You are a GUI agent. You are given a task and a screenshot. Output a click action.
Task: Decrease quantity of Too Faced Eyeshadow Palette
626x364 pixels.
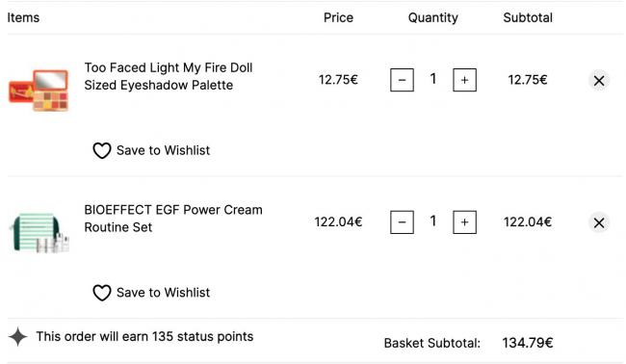coord(402,80)
